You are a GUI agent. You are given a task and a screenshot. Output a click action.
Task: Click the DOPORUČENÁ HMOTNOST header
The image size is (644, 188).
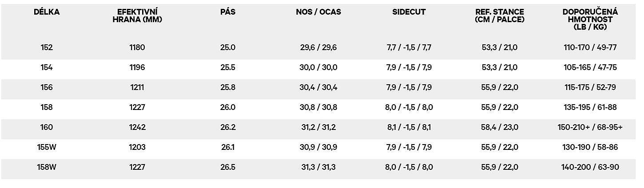pyautogui.click(x=590, y=20)
